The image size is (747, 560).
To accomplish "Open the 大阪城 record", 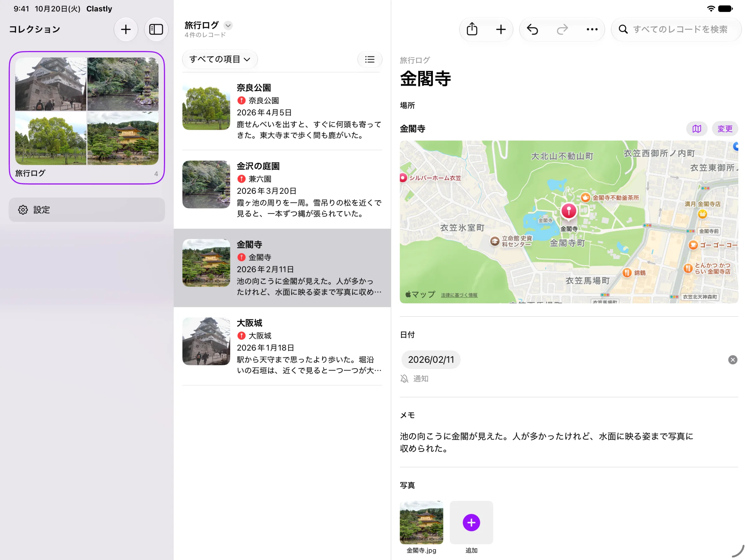I will click(x=282, y=346).
